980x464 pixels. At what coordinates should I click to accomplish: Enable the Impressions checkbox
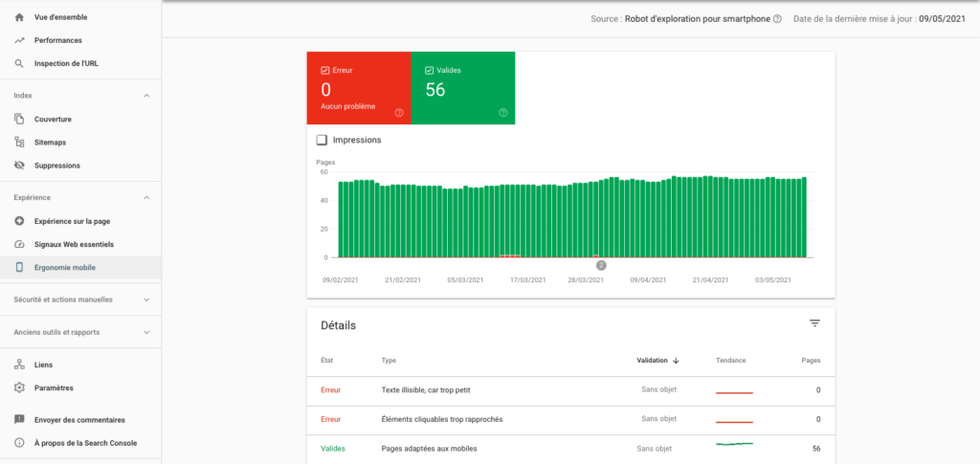(323, 140)
